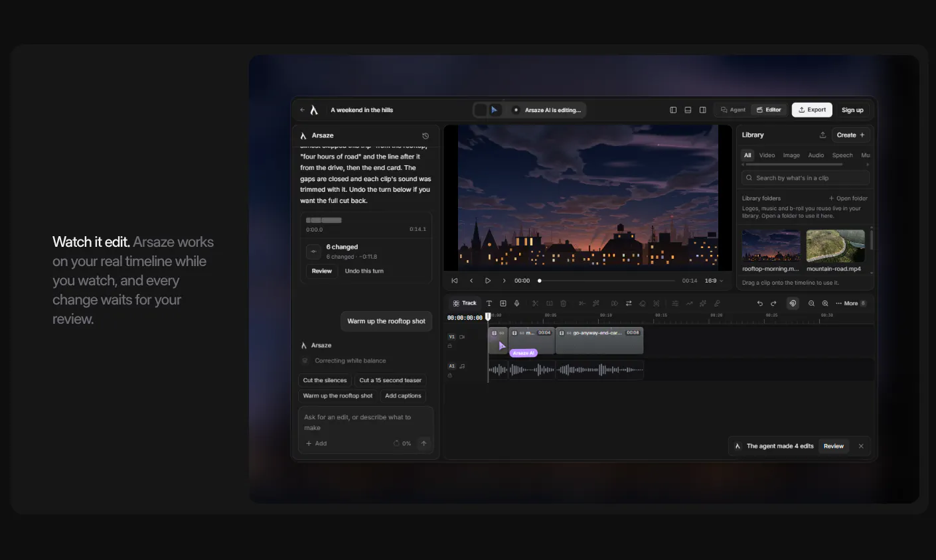Toggle the left panel layout
This screenshot has width=936, height=560.
(673, 110)
